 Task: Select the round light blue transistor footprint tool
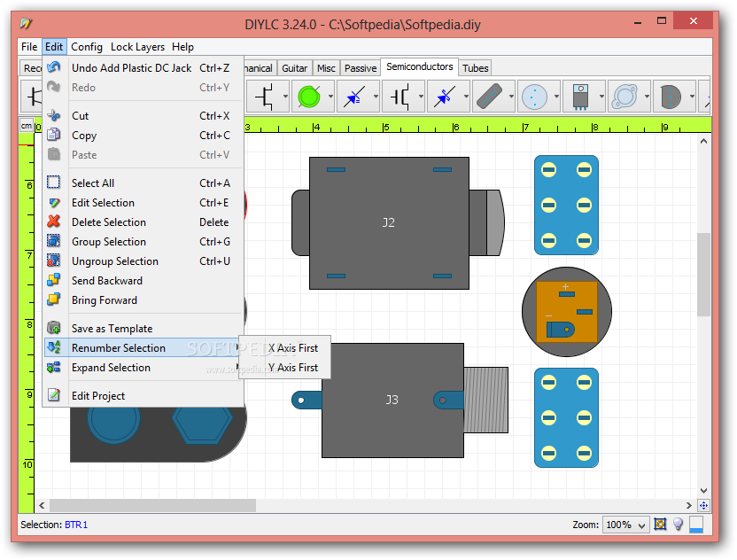[535, 97]
